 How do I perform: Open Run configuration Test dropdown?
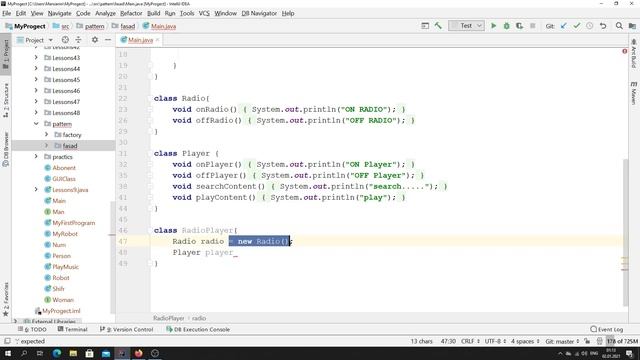(467, 26)
